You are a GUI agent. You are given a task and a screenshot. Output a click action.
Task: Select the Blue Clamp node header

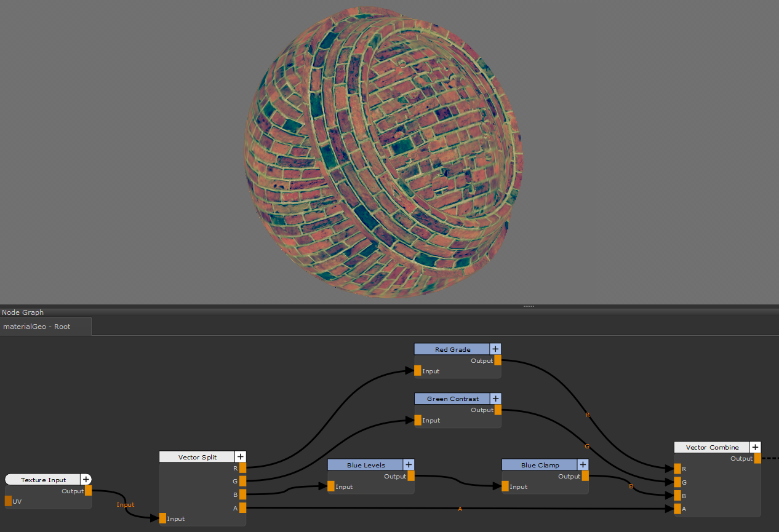(540, 465)
